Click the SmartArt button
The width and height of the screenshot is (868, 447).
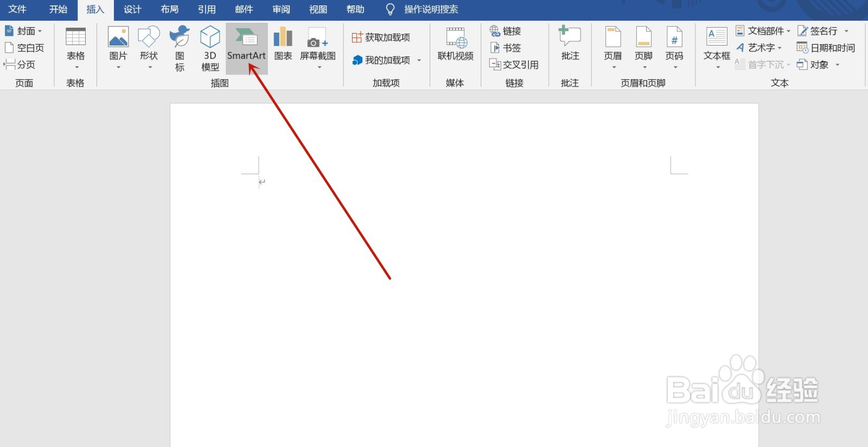pyautogui.click(x=246, y=49)
